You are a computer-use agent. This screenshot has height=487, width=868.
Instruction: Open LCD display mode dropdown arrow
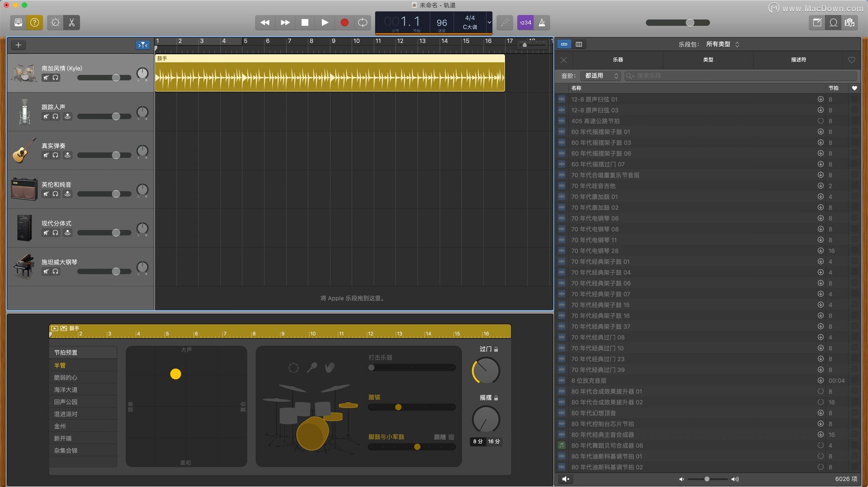[489, 23]
